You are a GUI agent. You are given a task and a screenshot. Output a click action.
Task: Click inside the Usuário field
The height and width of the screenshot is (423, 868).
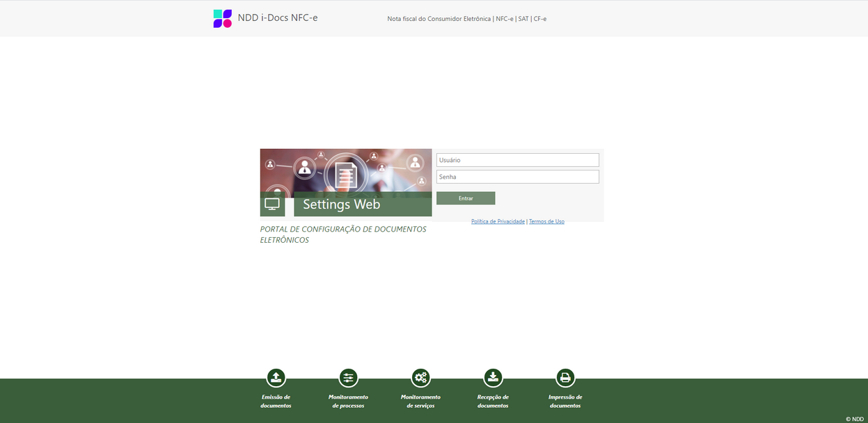coord(516,159)
